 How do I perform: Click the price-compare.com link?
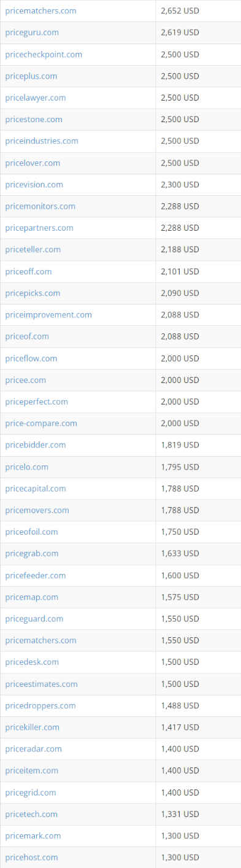(41, 423)
